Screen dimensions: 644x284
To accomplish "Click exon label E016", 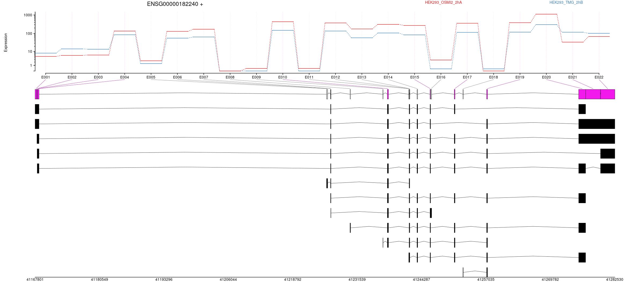I will click(441, 77).
